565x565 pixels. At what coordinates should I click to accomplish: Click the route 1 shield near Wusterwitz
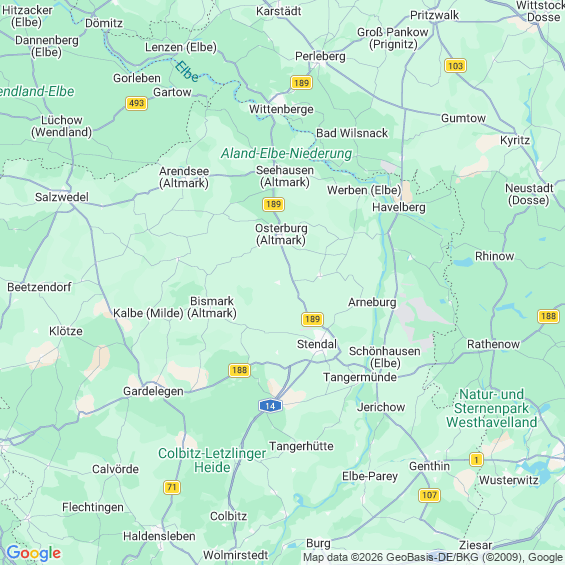pos(476,460)
